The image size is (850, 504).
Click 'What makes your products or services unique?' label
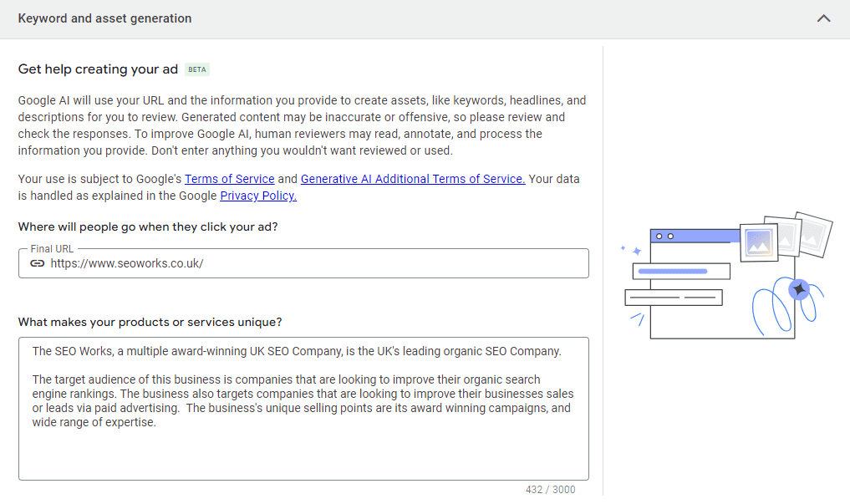tap(150, 322)
